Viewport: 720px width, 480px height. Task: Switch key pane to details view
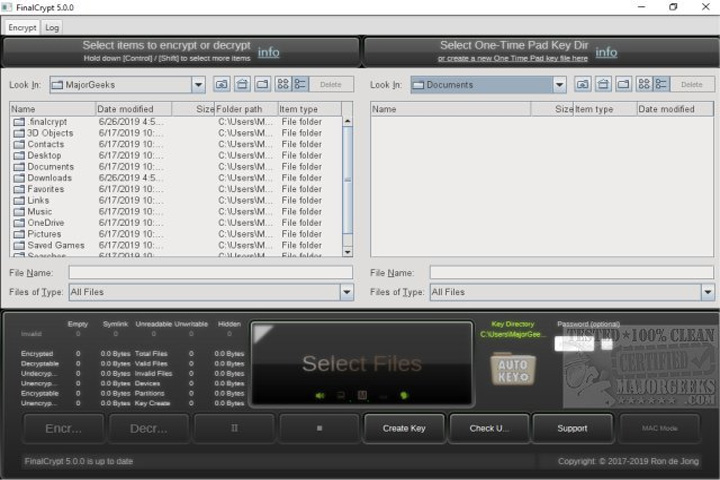[x=662, y=85]
